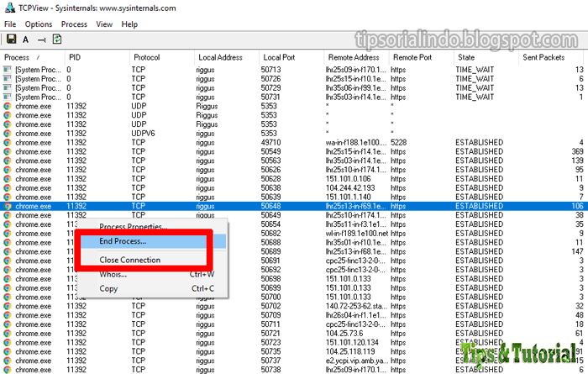
Task: Click the Chrome icon in the port 50682 row
Action: coord(7,234)
